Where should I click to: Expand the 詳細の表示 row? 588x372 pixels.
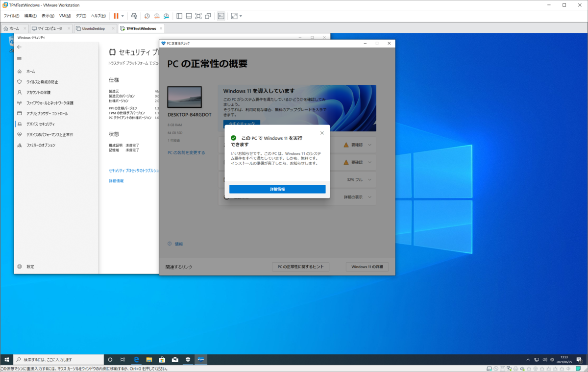click(296, 197)
